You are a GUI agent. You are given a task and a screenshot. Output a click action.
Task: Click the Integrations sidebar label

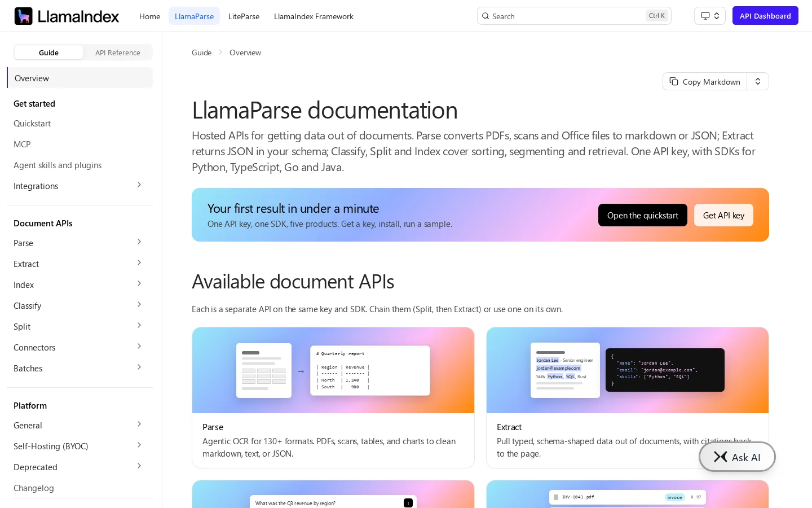36,186
